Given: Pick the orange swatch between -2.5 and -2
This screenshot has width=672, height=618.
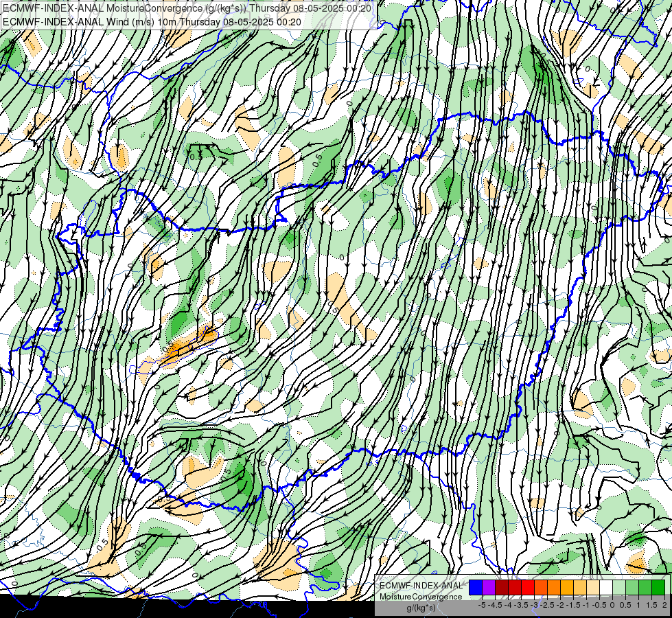Looking at the screenshot, I should [554, 587].
